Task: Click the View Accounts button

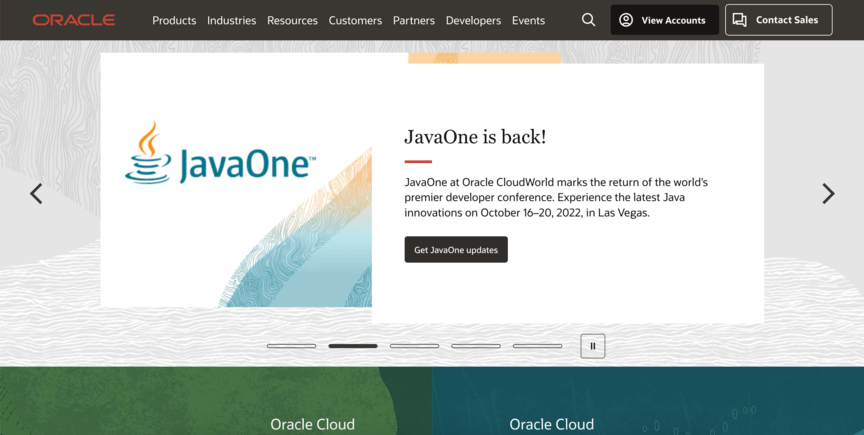Action: [x=665, y=20]
